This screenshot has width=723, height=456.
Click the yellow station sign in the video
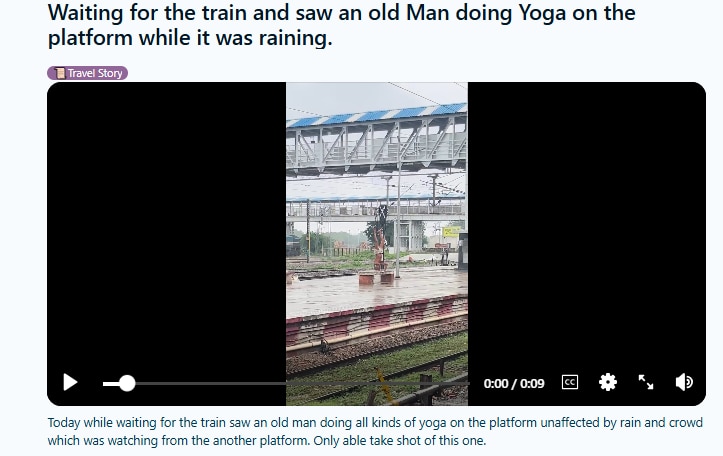pos(451,231)
